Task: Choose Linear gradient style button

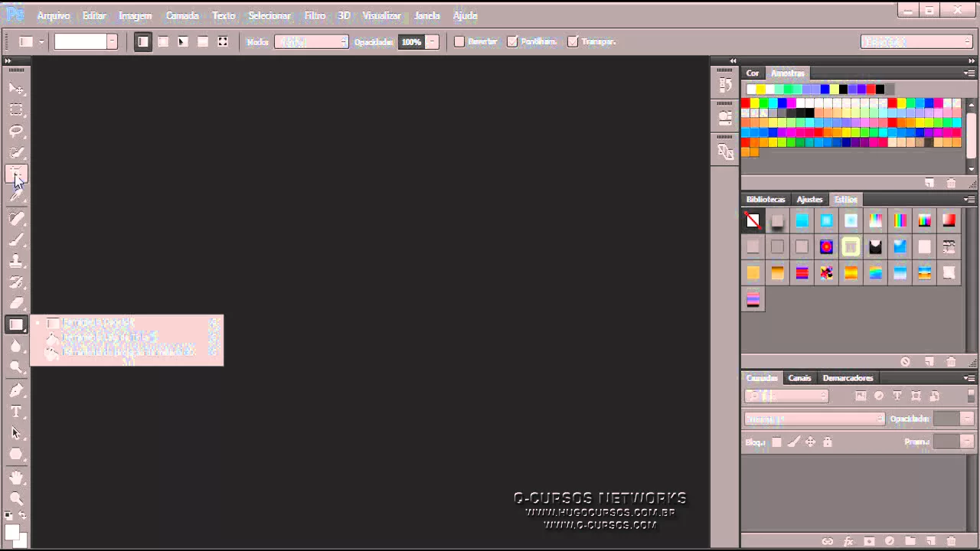Action: pyautogui.click(x=142, y=41)
